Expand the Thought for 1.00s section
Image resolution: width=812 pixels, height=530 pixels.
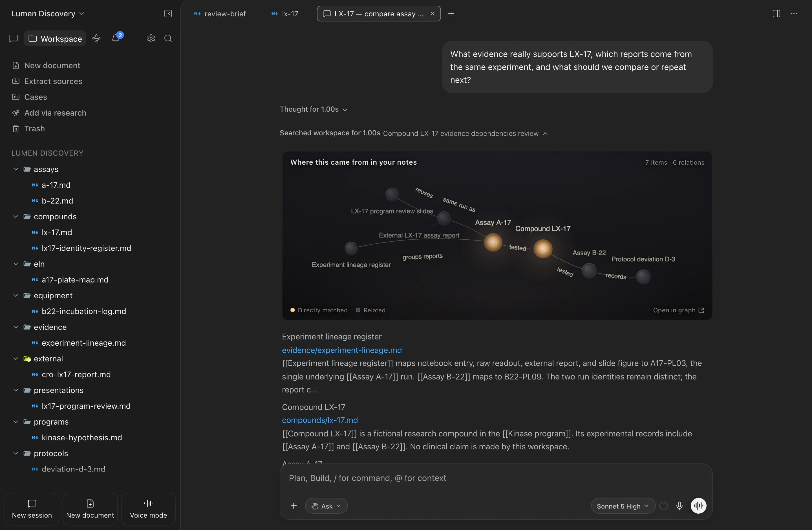(x=314, y=109)
